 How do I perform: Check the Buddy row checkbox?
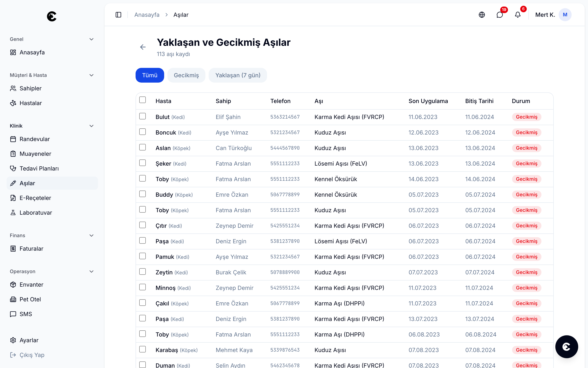tap(143, 194)
